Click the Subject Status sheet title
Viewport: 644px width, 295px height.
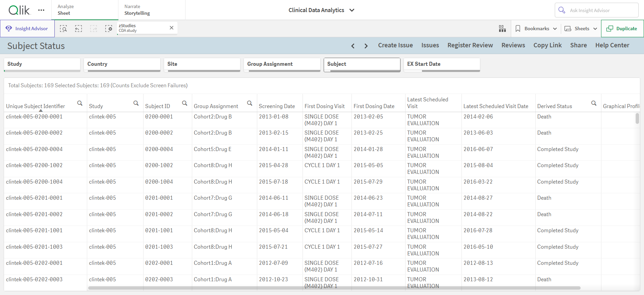(36, 46)
